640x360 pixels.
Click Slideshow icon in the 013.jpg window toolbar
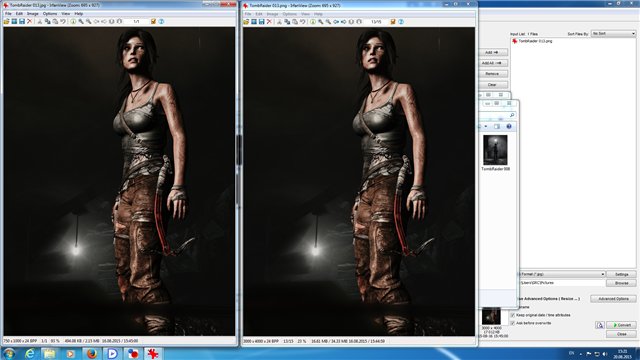14,21
